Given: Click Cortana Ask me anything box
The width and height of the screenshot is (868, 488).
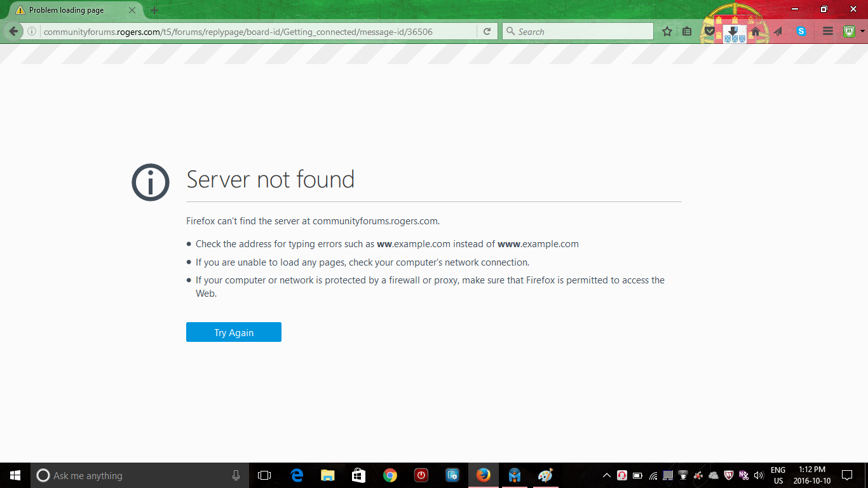Looking at the screenshot, I should click(140, 475).
